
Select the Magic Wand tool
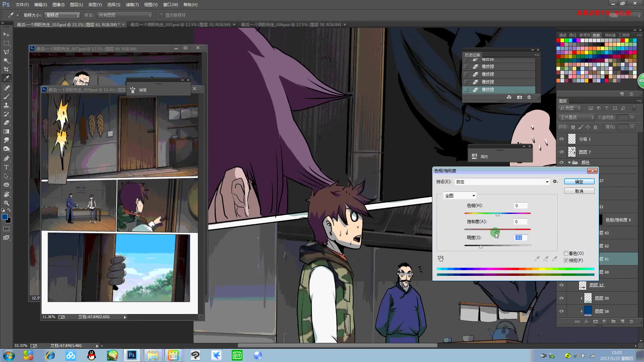coord(6,61)
